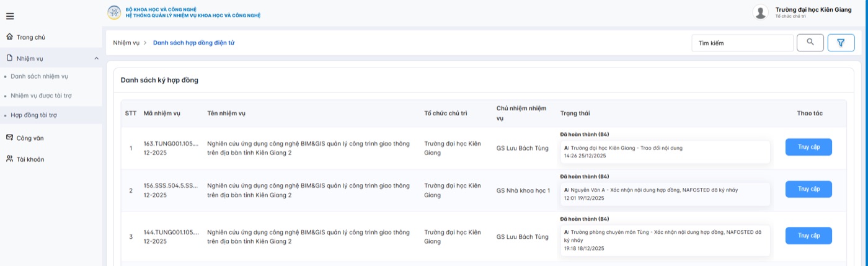Click the Nhiệm vụ document icon
This screenshot has width=868, height=266.
(9, 58)
